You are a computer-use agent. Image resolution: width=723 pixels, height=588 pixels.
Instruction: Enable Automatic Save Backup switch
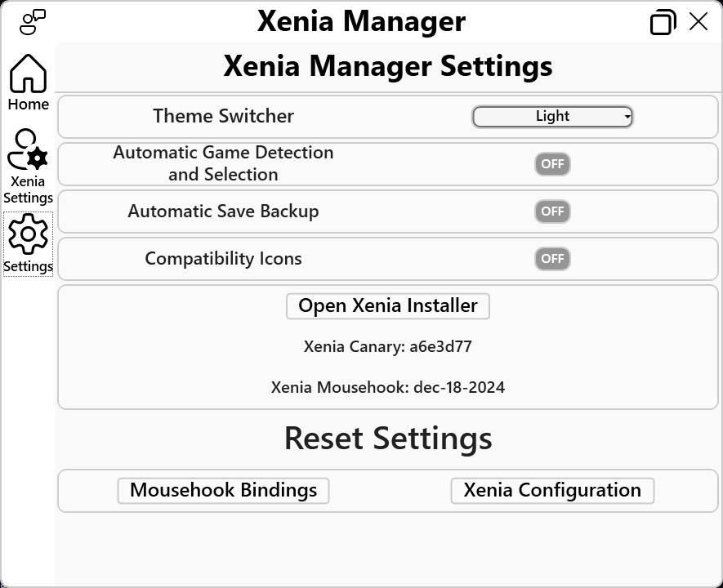click(x=552, y=212)
